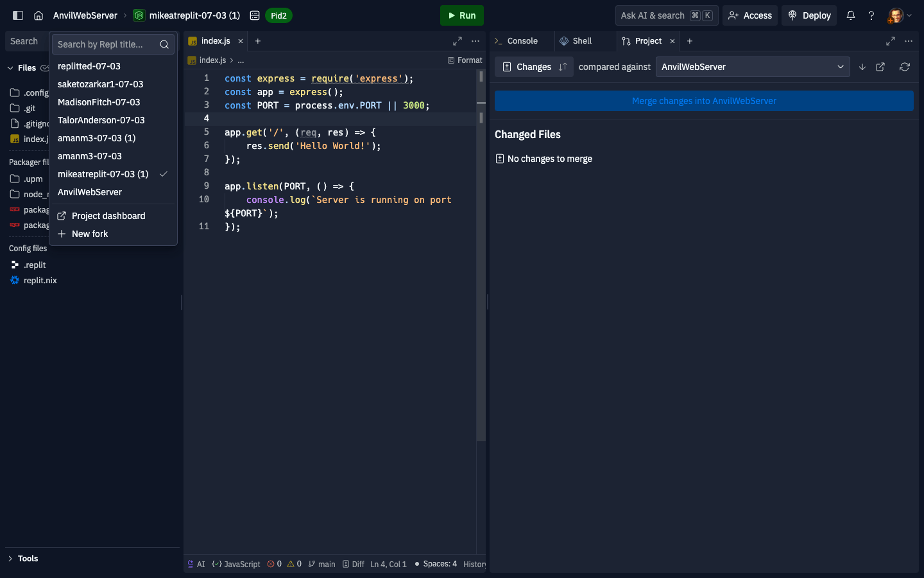Add a new editor tab

[258, 41]
